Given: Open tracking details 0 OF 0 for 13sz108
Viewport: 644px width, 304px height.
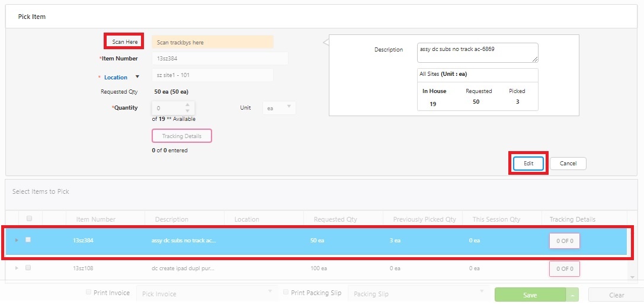Looking at the screenshot, I should (564, 268).
